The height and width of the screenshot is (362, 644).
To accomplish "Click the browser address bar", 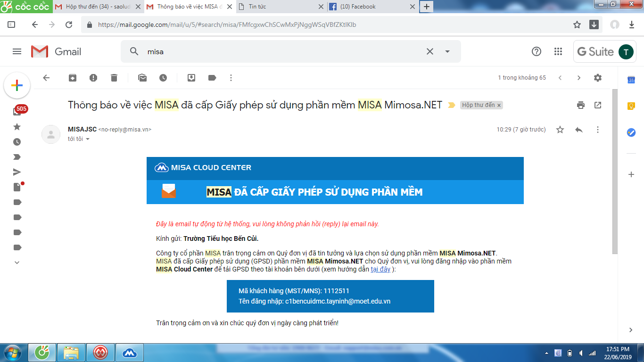I will coord(325,25).
